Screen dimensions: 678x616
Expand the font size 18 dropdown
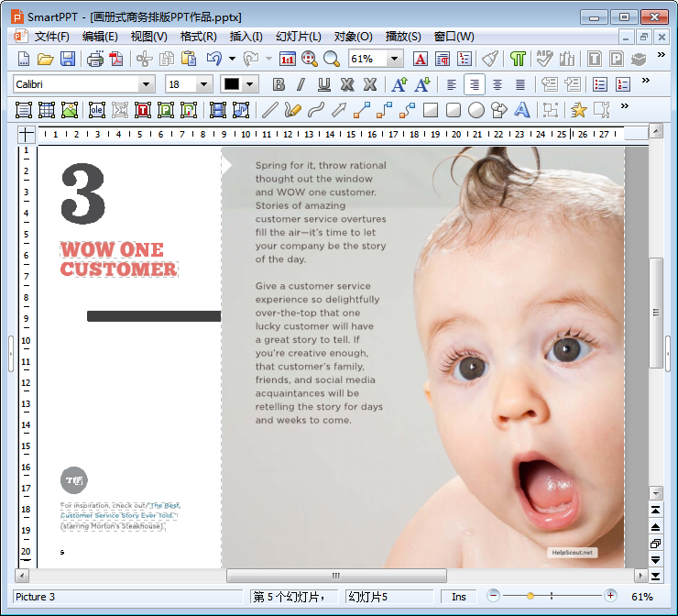coord(205,84)
